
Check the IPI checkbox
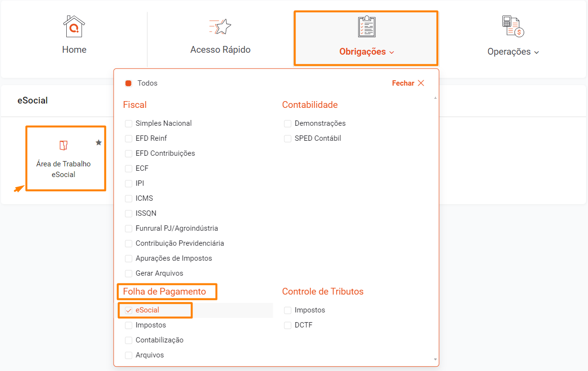coord(129,183)
